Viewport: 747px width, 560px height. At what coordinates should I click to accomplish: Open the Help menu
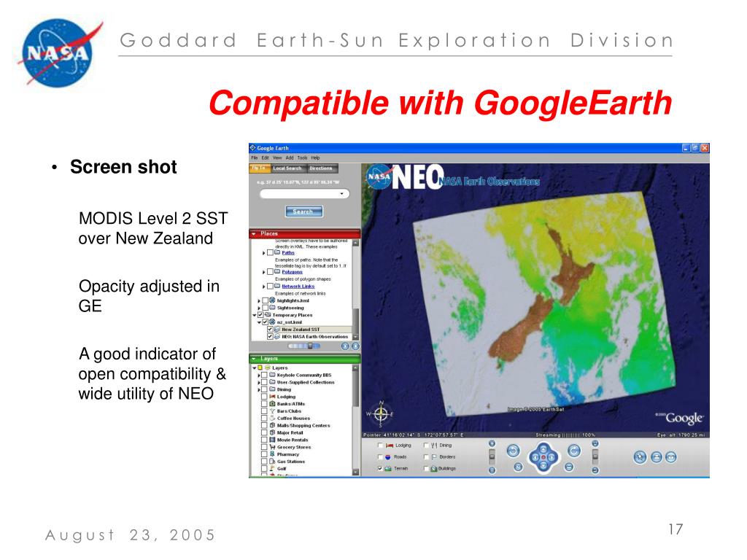pyautogui.click(x=315, y=157)
